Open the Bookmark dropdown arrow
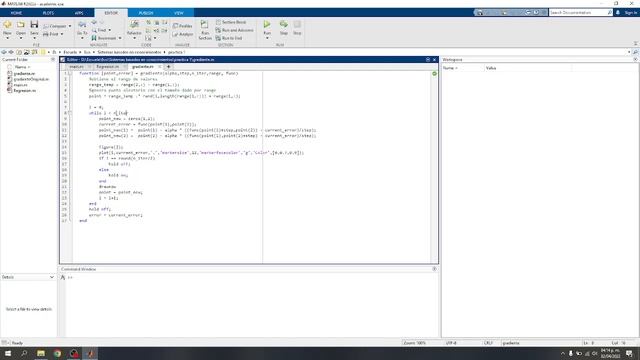This screenshot has height=360, width=640. [x=120, y=38]
